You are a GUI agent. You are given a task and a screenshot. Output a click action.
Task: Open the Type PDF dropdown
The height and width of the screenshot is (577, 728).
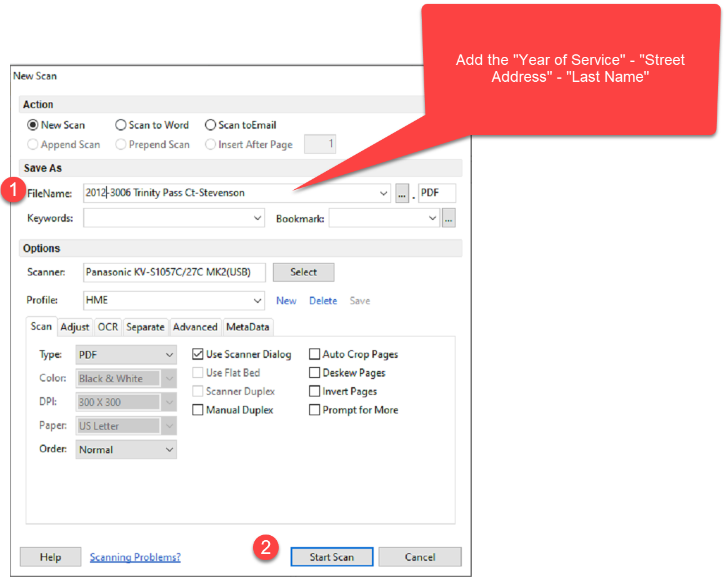click(126, 355)
